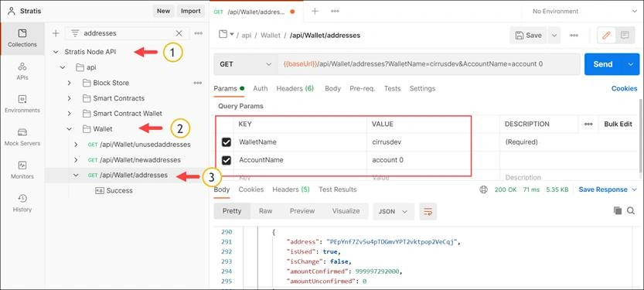Viewport: 644px width, 290px height.
Task: Switch to edit mode with the pencil icon
Action: click(606, 36)
